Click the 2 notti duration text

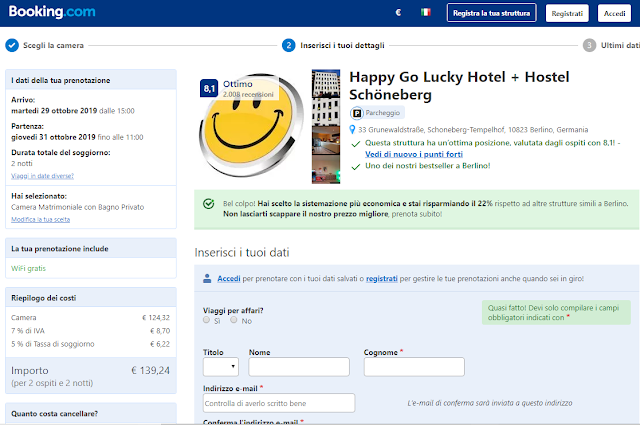22,163
